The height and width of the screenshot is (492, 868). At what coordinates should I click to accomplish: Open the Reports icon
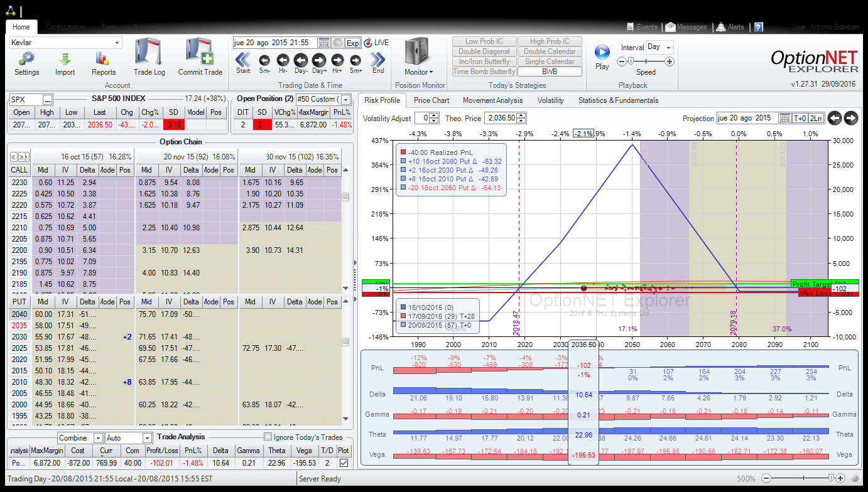[x=103, y=60]
